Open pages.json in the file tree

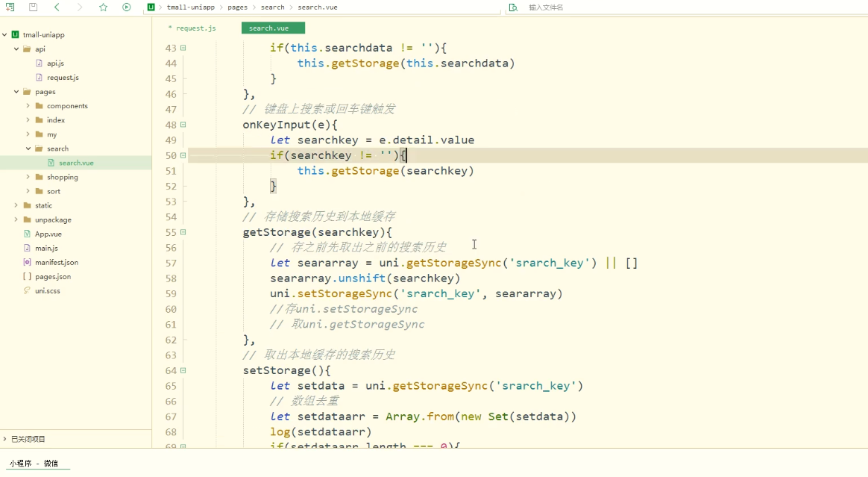coord(53,276)
